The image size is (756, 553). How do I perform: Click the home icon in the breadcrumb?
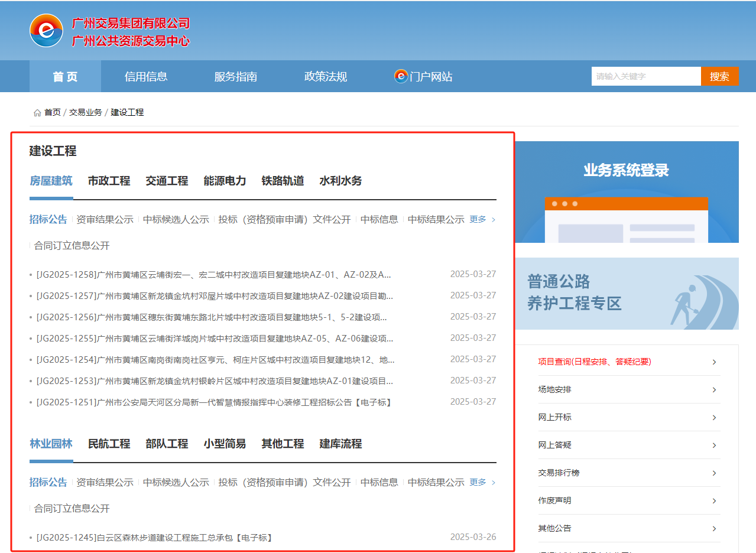pyautogui.click(x=37, y=112)
